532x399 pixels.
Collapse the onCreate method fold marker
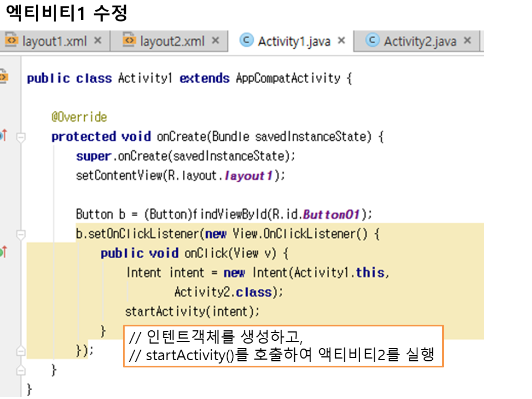click(x=21, y=137)
